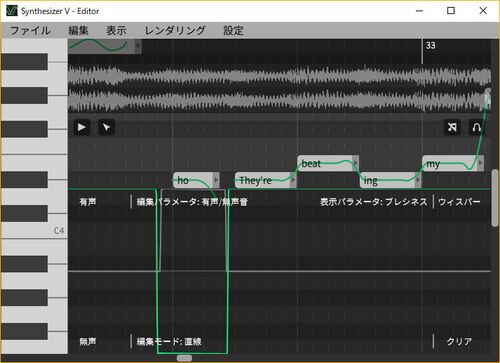
Task: Open the 設定 menu
Action: [233, 31]
